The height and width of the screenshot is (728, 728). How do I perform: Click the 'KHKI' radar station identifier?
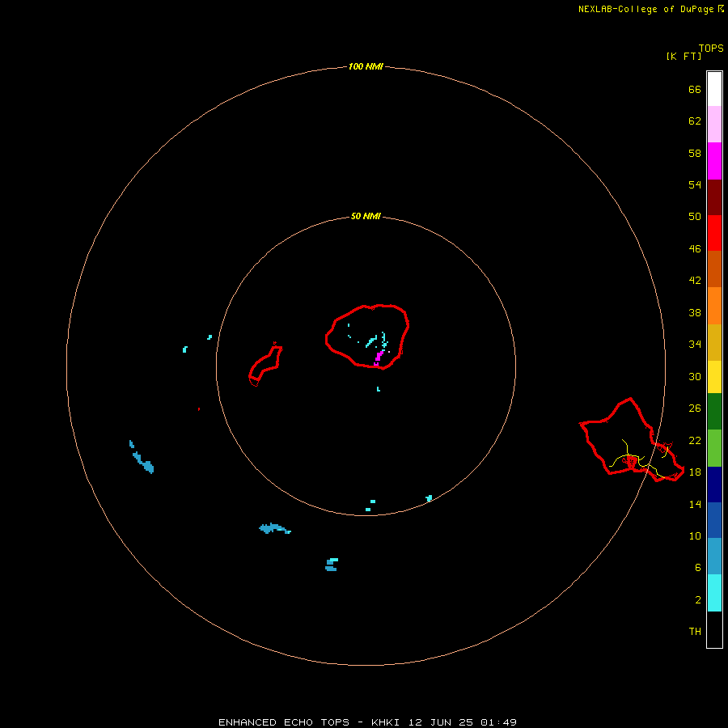[385, 722]
